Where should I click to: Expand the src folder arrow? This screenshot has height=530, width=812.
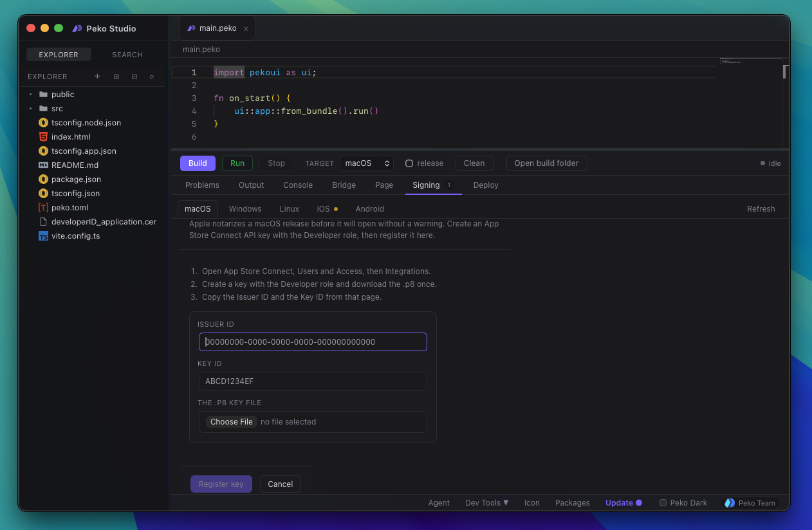coord(31,109)
